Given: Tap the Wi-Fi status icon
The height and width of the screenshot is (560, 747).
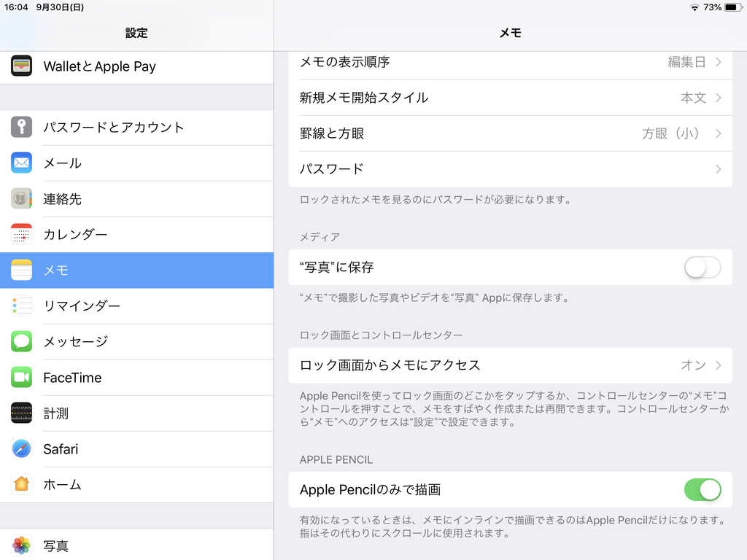Looking at the screenshot, I should coord(694,7).
